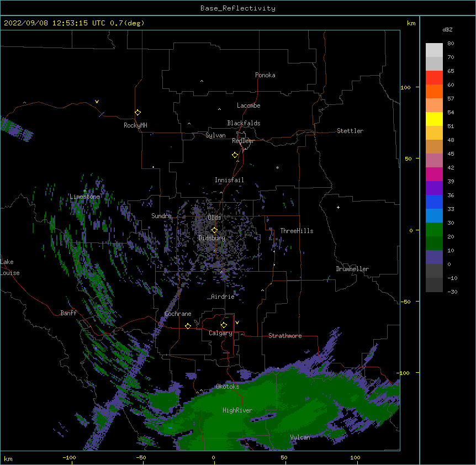
Task: Click the -50 km right-axis tick label
Action: point(405,302)
